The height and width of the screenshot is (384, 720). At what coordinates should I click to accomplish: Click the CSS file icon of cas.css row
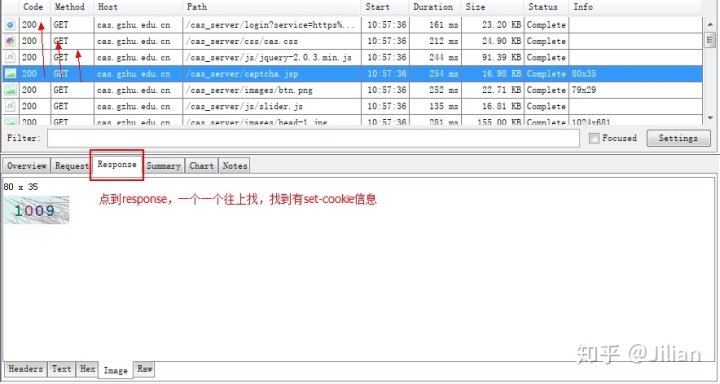tap(10, 41)
